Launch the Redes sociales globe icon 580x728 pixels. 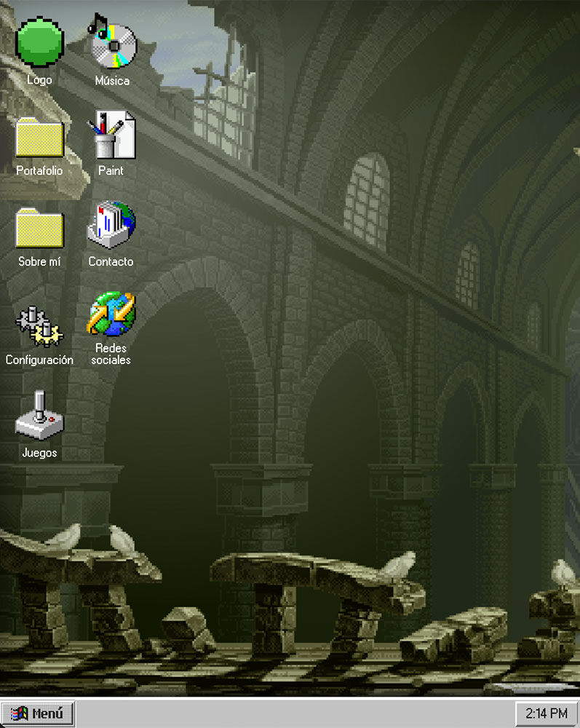click(x=111, y=314)
